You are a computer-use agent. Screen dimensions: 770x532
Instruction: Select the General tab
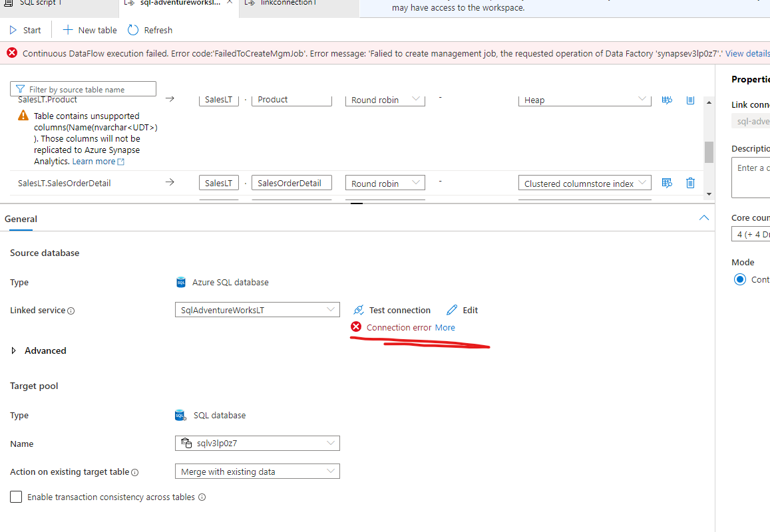pos(21,219)
